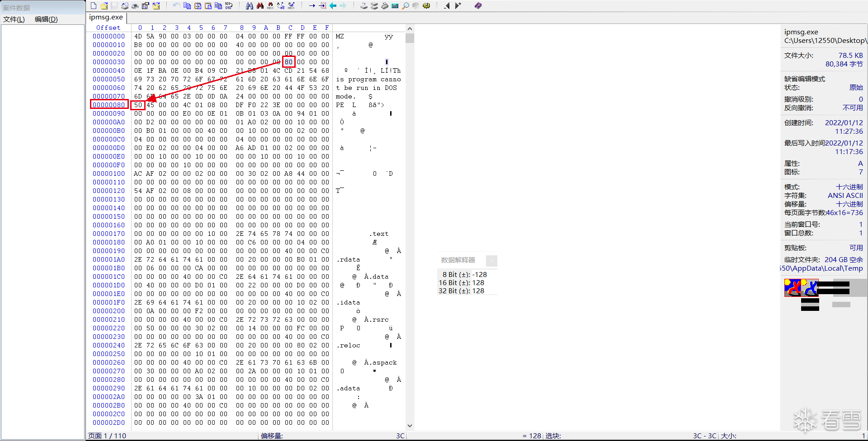Click the New file toolbar icon
This screenshot has width=868, height=441.
(x=94, y=6)
